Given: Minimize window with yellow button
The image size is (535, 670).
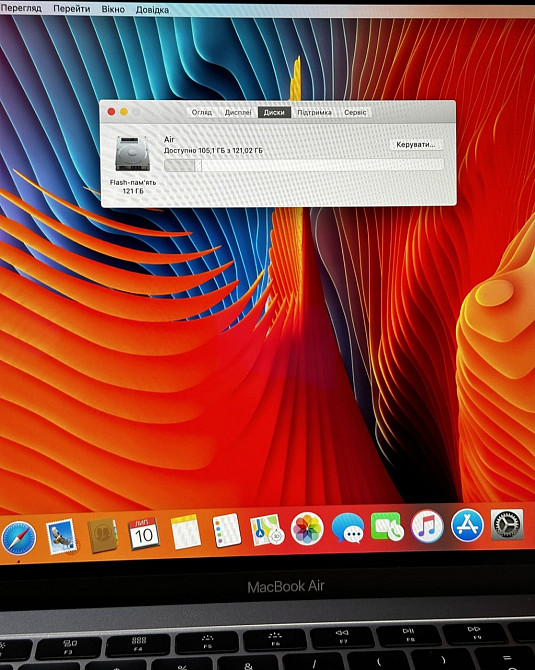Looking at the screenshot, I should click(x=123, y=112).
